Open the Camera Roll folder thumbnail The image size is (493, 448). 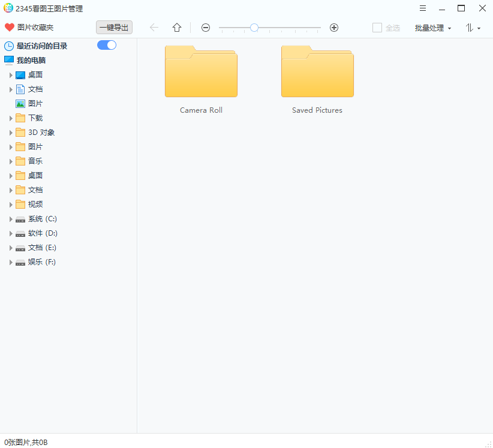[x=201, y=72]
